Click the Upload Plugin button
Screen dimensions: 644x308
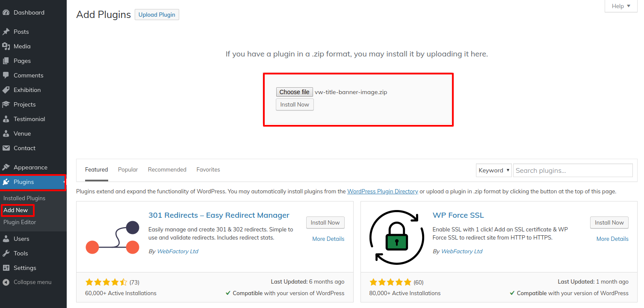coord(157,15)
